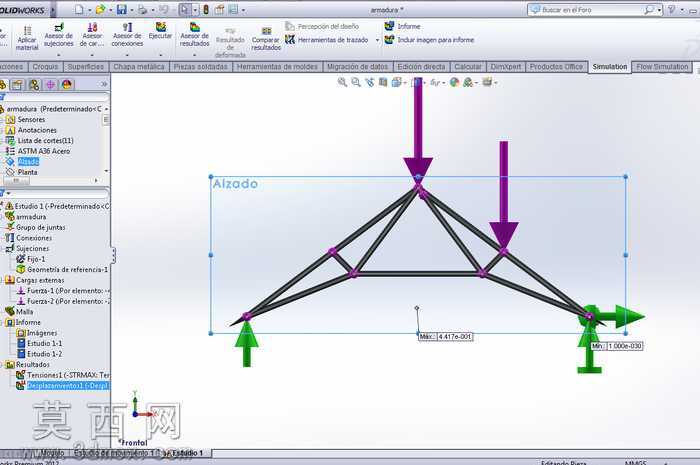The height and width of the screenshot is (465, 700).
Task: Click the Zoom to Fit icon
Action: click(x=342, y=82)
